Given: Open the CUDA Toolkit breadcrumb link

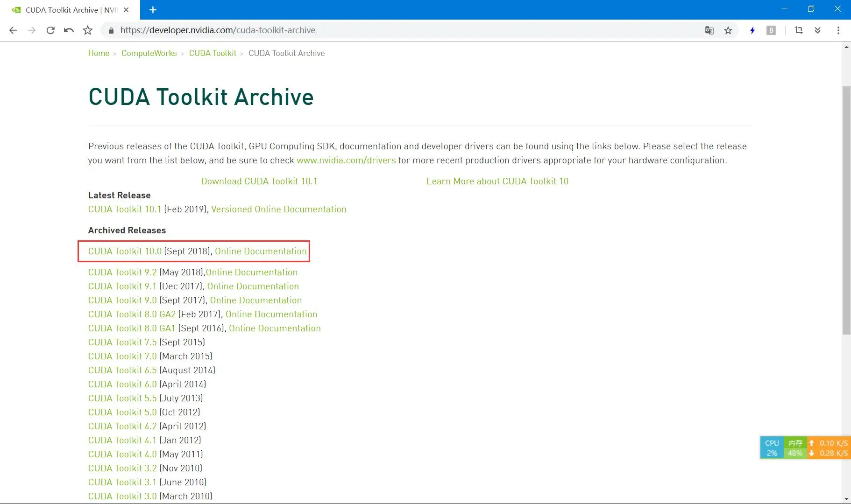Looking at the screenshot, I should pyautogui.click(x=213, y=53).
